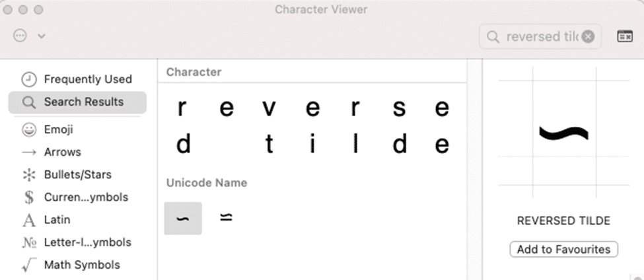Show the Math Symbols category
Image resolution: width=644 pixels, height=280 pixels.
tap(81, 265)
